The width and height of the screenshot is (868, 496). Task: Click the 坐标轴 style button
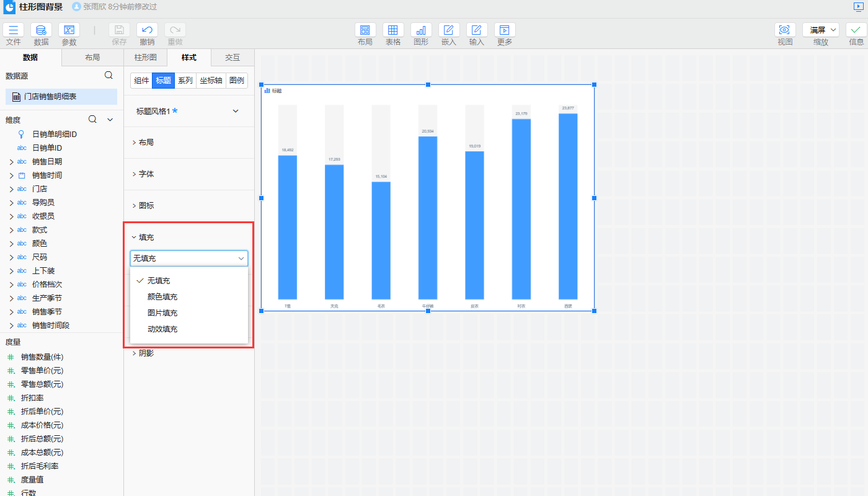(211, 81)
